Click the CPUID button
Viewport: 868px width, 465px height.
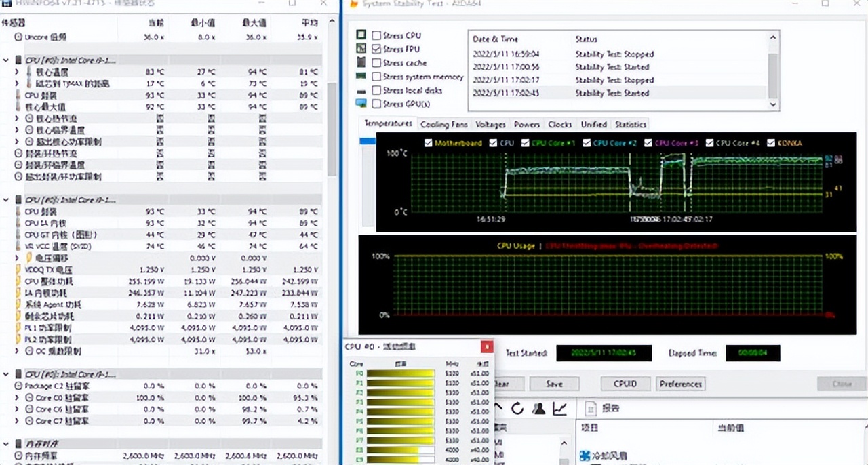coord(625,384)
